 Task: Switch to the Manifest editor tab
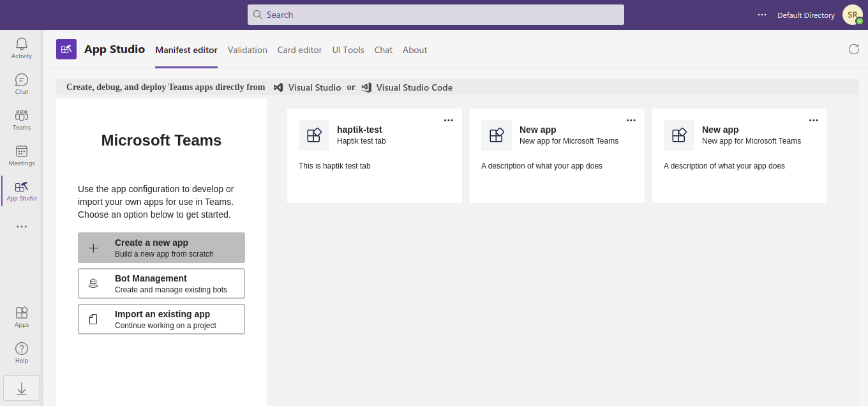click(x=186, y=50)
